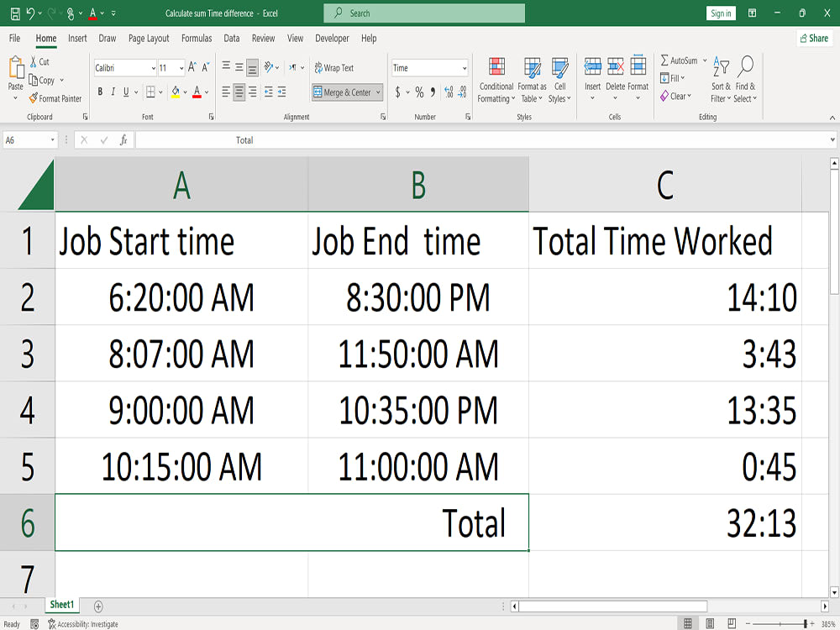The width and height of the screenshot is (840, 630).
Task: Expand the Merge & Center dropdown arrow
Action: pyautogui.click(x=378, y=92)
